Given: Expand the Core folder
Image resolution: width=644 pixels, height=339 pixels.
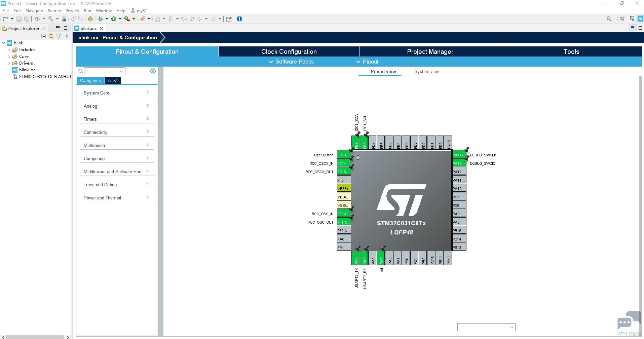Looking at the screenshot, I should [x=9, y=57].
